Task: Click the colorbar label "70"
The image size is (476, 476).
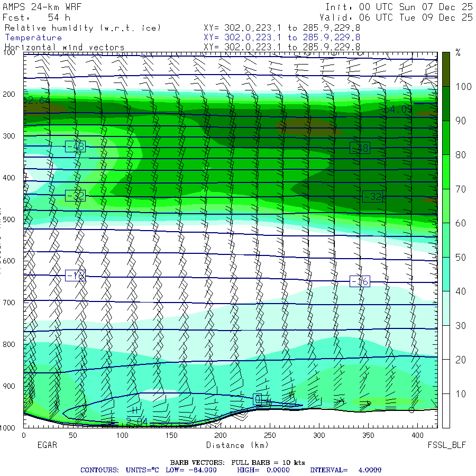Action: tap(461, 189)
